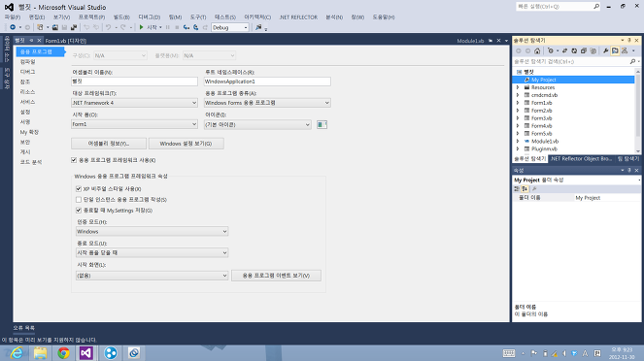Switch to the .NET Reflector Object Browser tab
Image resolution: width=644 pixels, height=361 pixels.
[581, 159]
